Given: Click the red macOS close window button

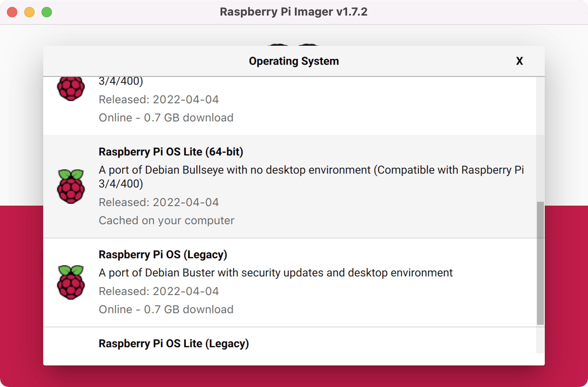Looking at the screenshot, I should click(x=12, y=12).
